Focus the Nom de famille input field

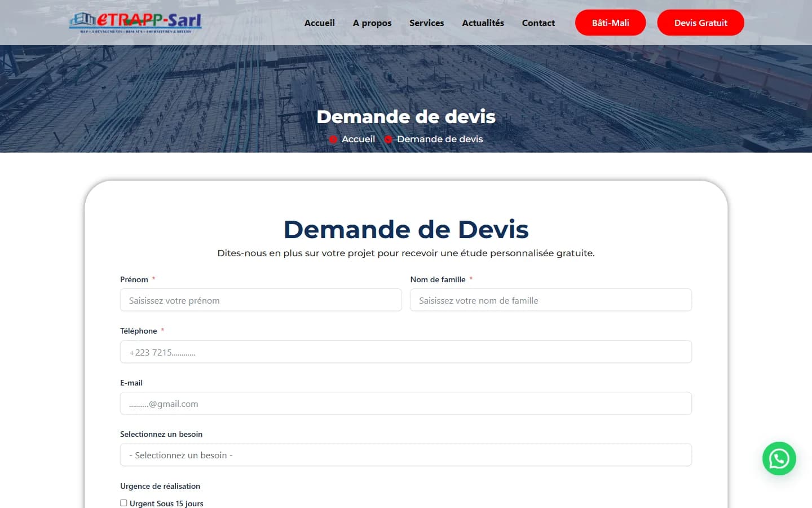click(551, 300)
